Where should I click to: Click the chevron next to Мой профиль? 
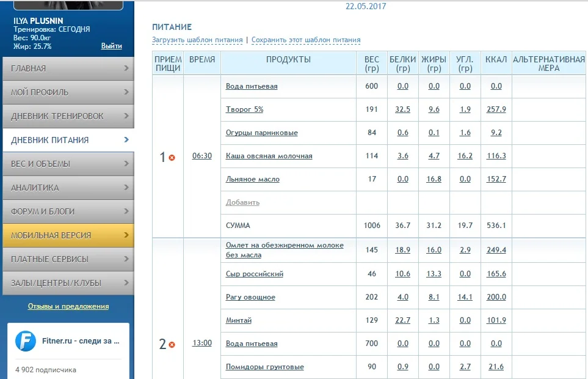[x=126, y=92]
